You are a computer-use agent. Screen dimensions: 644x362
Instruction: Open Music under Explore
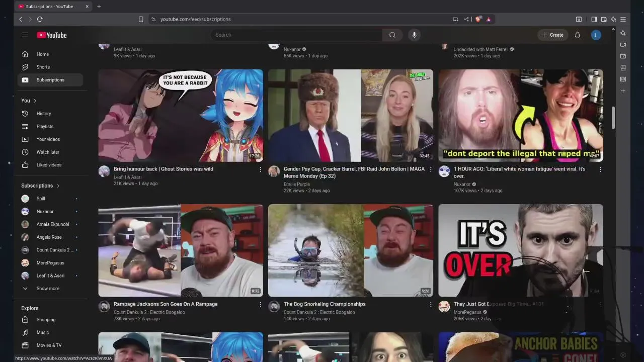pyautogui.click(x=50, y=332)
